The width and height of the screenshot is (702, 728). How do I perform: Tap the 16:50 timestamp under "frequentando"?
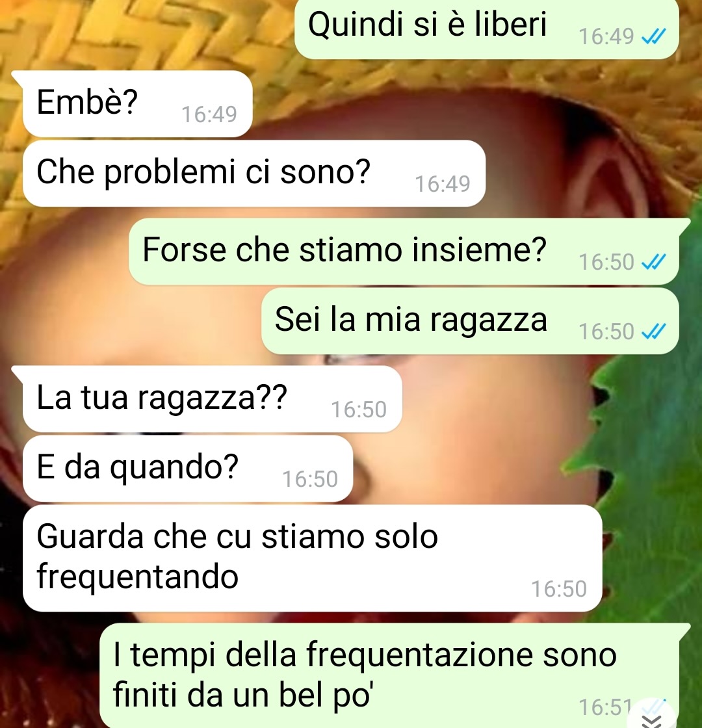(559, 589)
